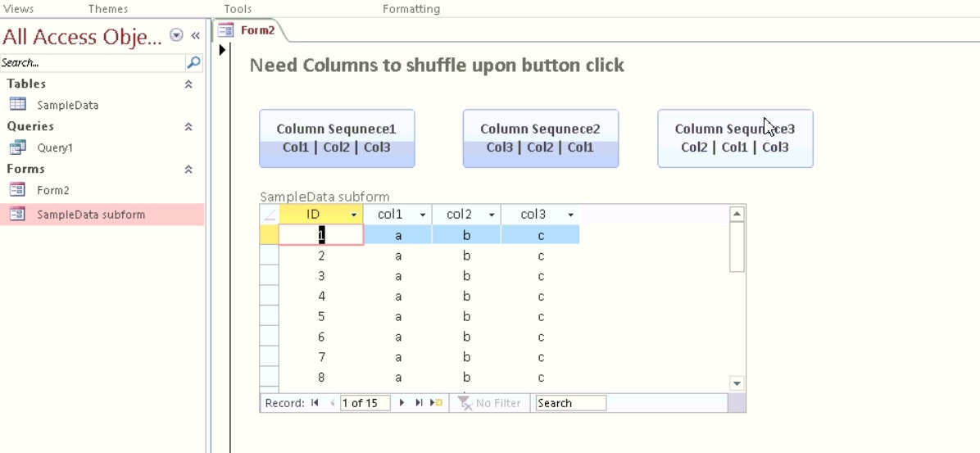The width and height of the screenshot is (980, 453).
Task: Collapse the navigation pane with double chevron
Action: pyautogui.click(x=196, y=35)
